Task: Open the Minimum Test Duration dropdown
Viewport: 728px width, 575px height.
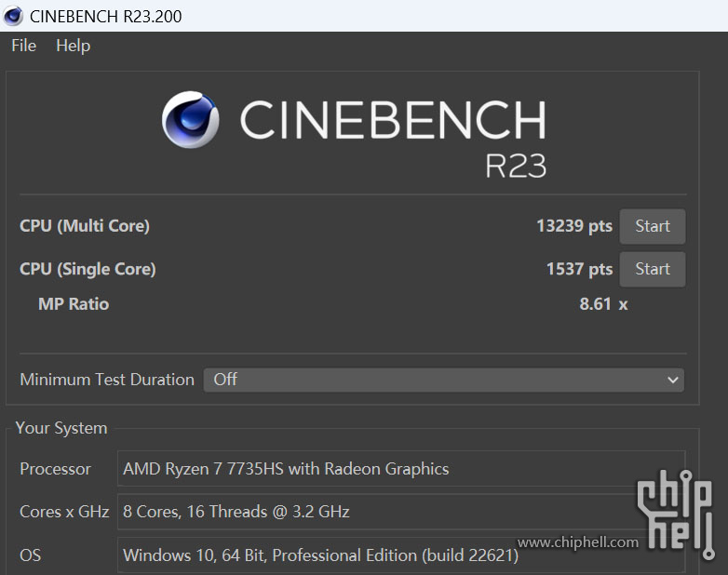Action: [443, 380]
